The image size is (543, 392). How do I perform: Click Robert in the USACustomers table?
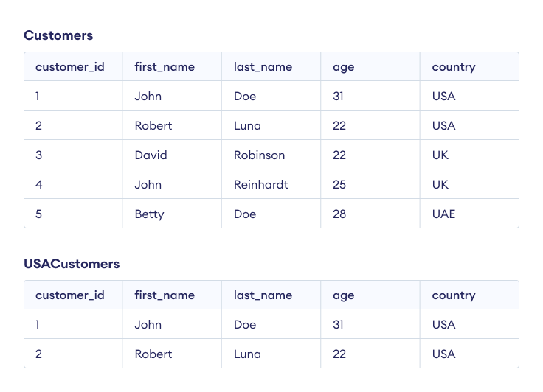pos(153,354)
